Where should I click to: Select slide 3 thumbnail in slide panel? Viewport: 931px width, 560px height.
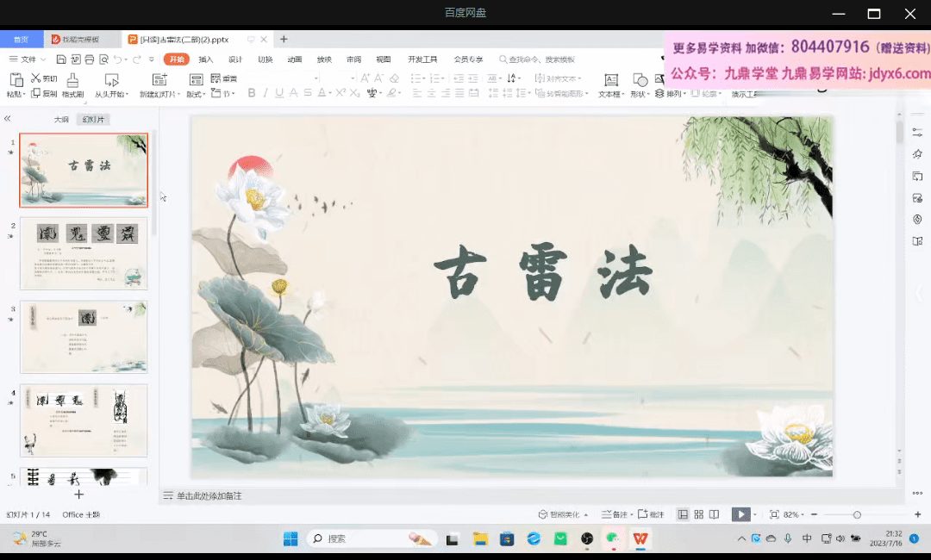pos(84,337)
